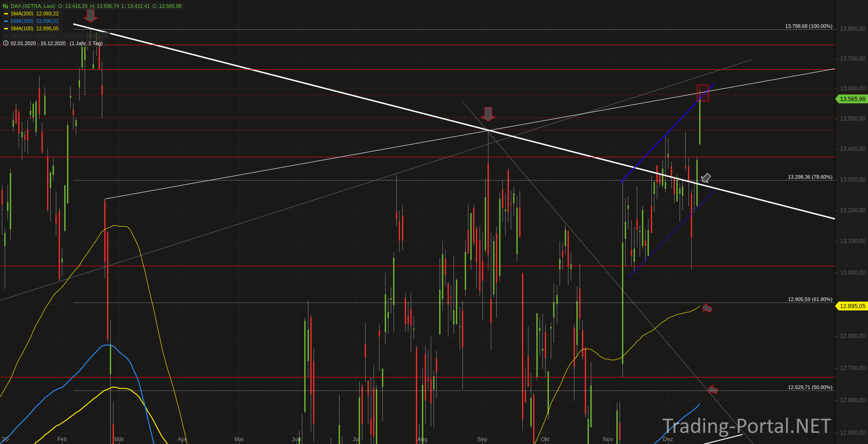This screenshot has height=444, width=868.
Task: Click the 13.800,00 price axis label
Action: coord(853,29)
